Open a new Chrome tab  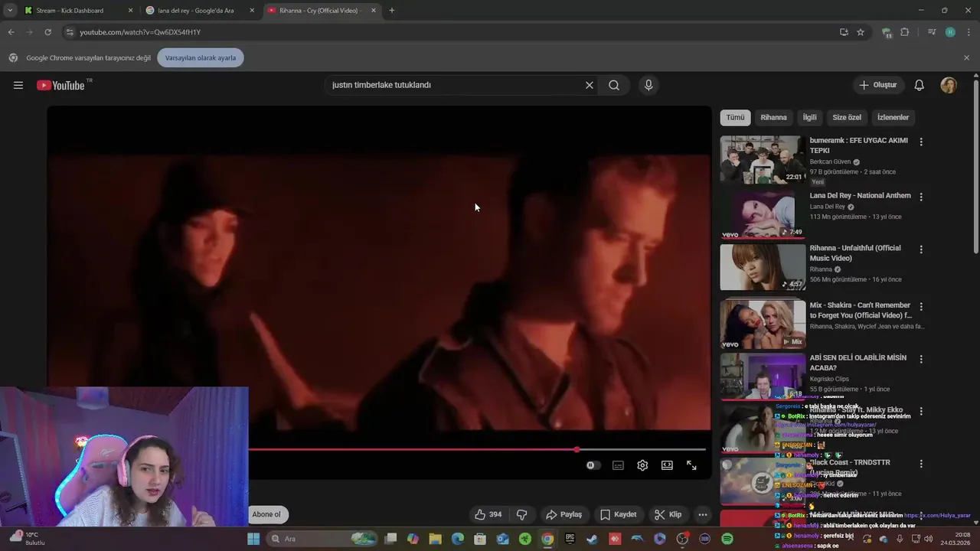(x=392, y=11)
